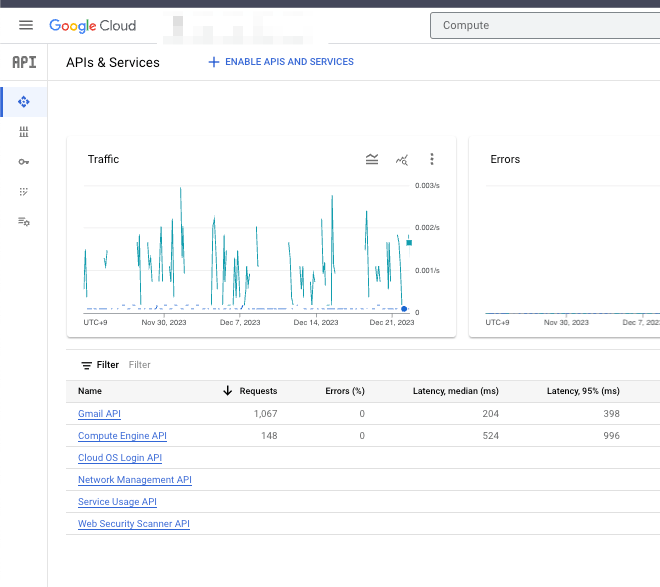Viewport: 660px width, 587px height.
Task: Click Dec 14, 2023 axis label
Action: click(316, 322)
